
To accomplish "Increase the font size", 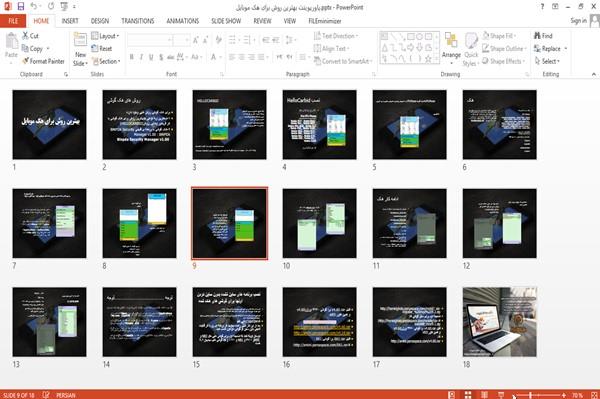I will pos(196,40).
